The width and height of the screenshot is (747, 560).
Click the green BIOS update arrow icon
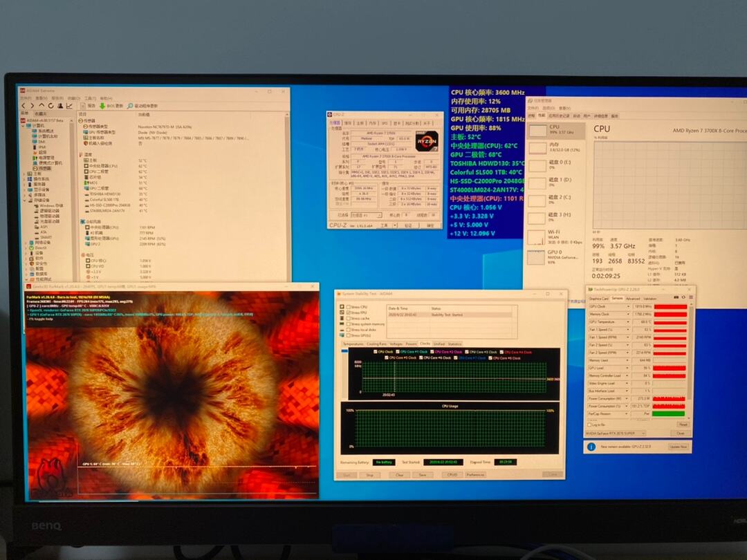point(102,106)
